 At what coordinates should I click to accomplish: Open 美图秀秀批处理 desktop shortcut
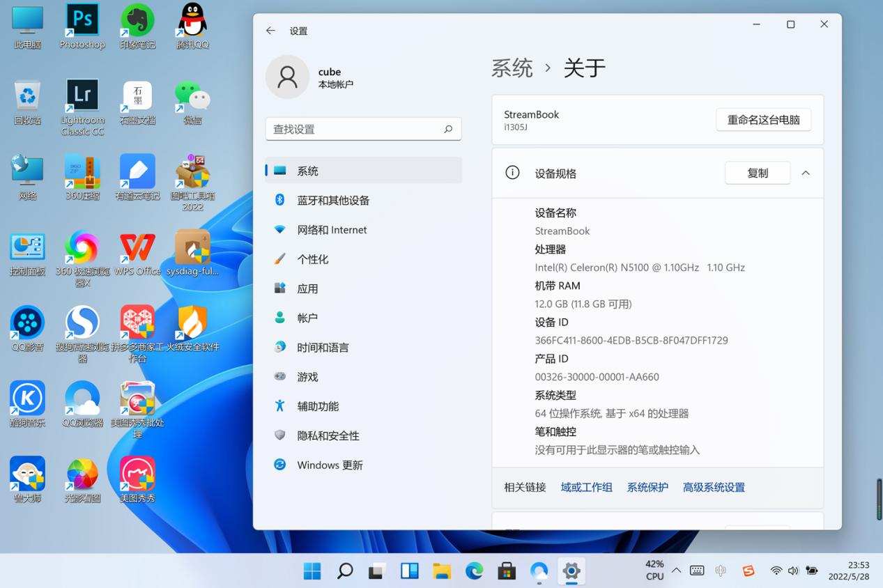coord(137,410)
